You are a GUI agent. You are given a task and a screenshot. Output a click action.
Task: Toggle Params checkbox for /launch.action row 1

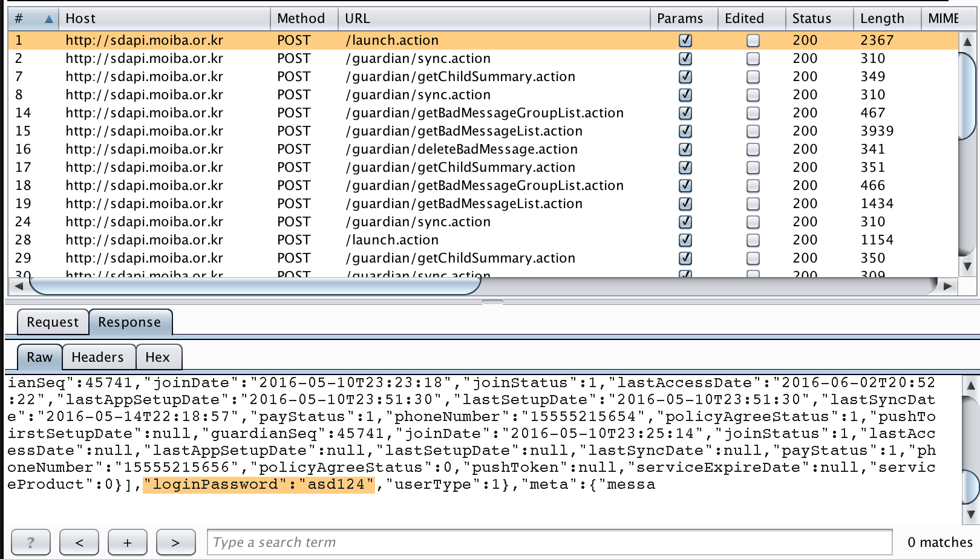pos(685,41)
